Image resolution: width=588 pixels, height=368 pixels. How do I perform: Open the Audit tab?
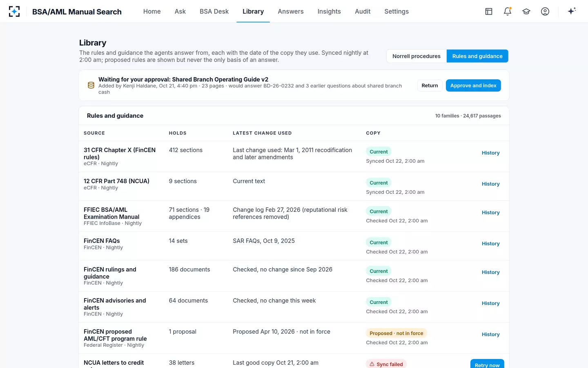pos(363,11)
